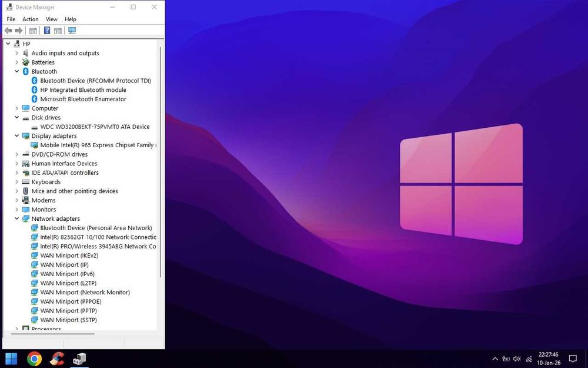Click the Display adapters category icon
The height and width of the screenshot is (368, 588).
(x=25, y=136)
